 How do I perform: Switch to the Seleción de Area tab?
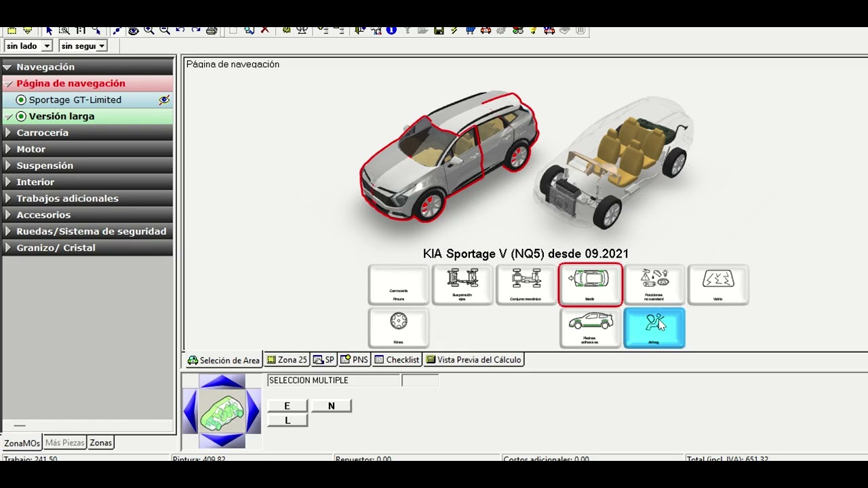pyautogui.click(x=223, y=360)
